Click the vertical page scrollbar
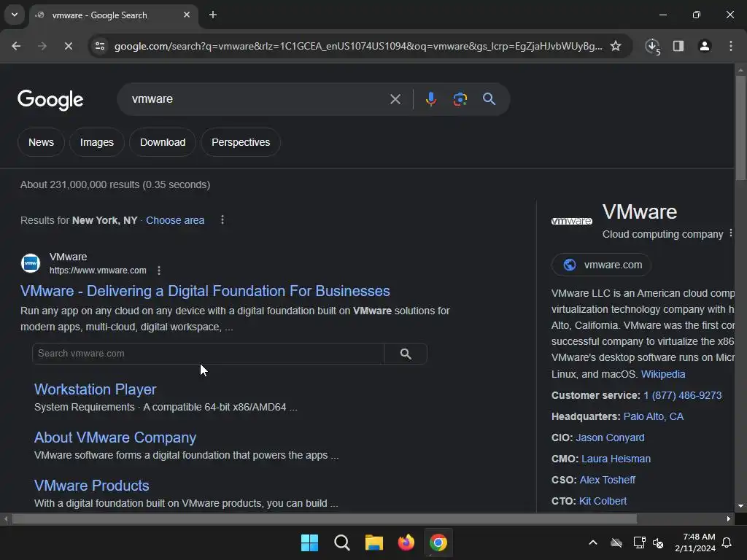Image resolution: width=747 pixels, height=560 pixels. [x=740, y=128]
